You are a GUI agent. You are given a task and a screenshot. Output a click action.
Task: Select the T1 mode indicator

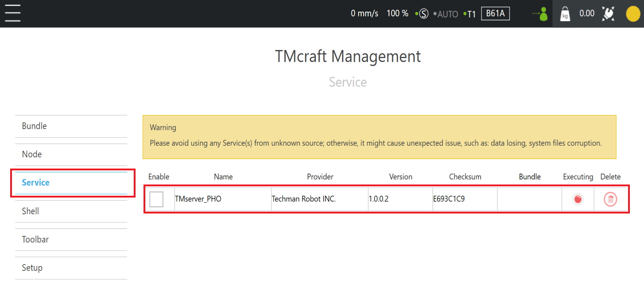pos(471,14)
